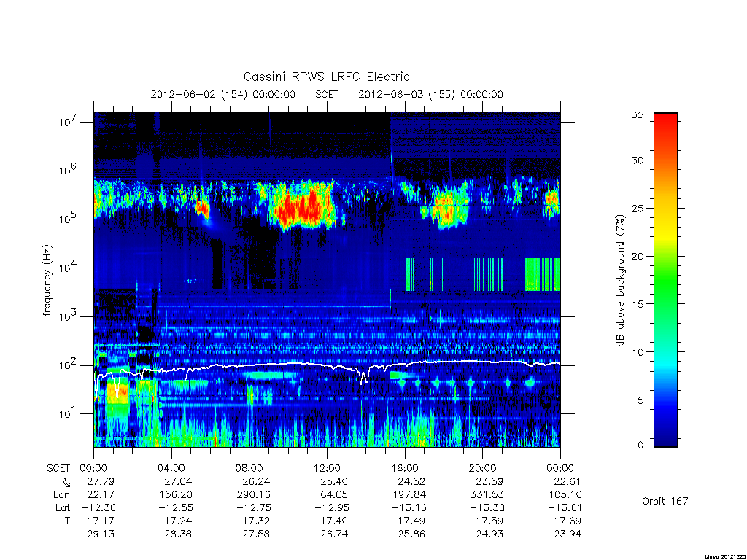Click the colorbar tick value "25"
Image resolution: width=747 pixels, height=560 pixels.
[637, 208]
